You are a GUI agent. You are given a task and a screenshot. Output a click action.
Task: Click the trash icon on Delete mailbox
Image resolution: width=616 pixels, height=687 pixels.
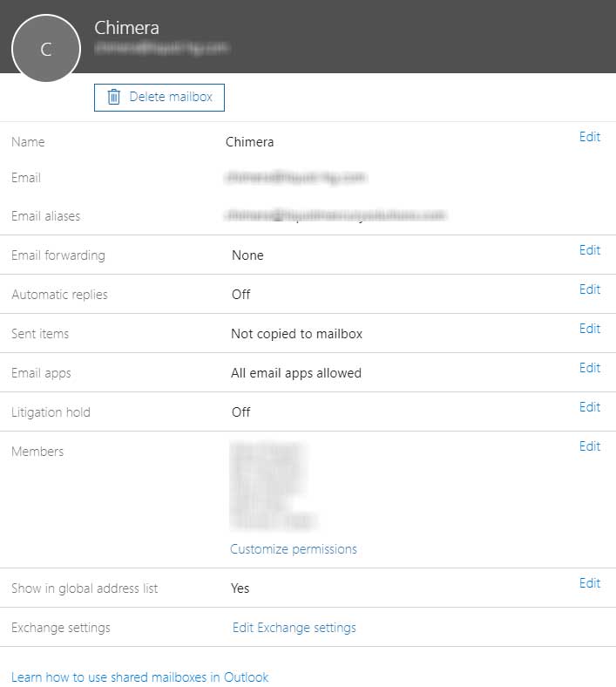pyautogui.click(x=113, y=97)
